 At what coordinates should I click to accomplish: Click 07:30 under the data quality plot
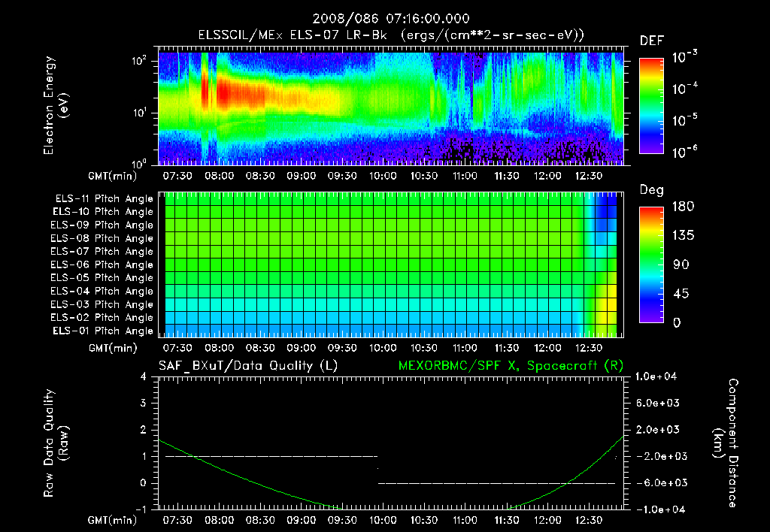click(177, 520)
